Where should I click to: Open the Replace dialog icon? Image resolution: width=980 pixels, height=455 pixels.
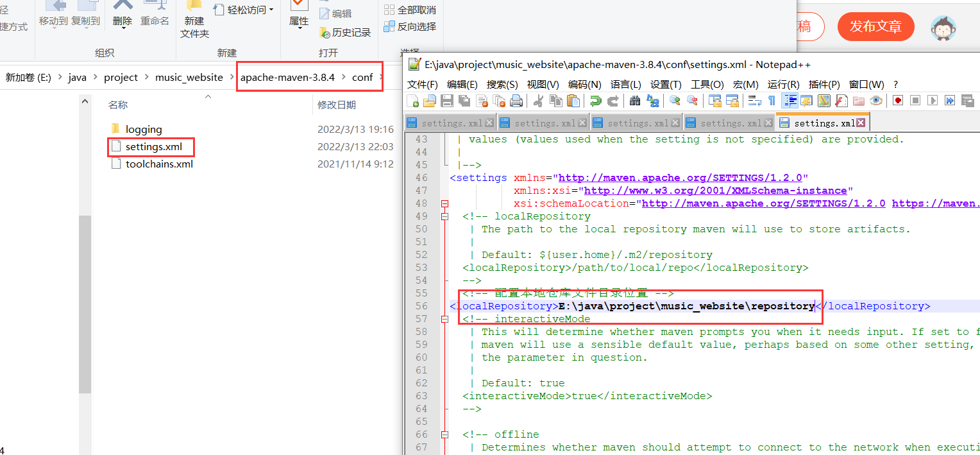(653, 101)
